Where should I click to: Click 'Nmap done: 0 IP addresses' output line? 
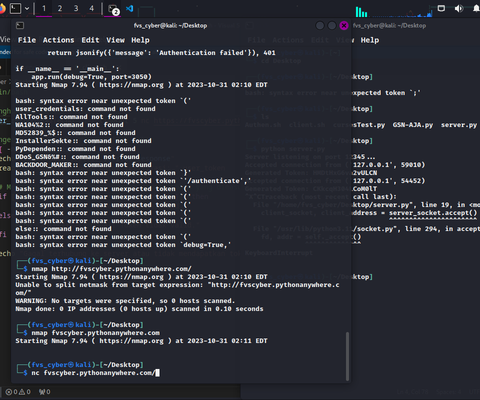point(139,309)
